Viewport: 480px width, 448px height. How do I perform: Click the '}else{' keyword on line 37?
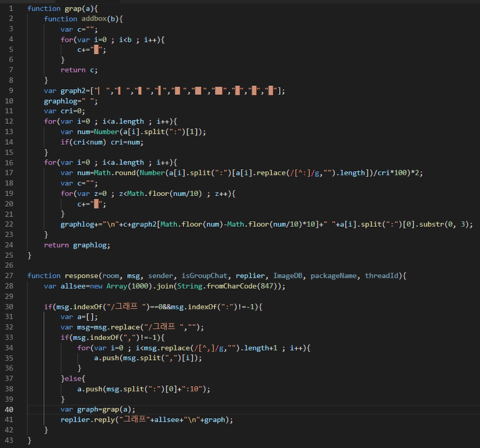(73, 379)
